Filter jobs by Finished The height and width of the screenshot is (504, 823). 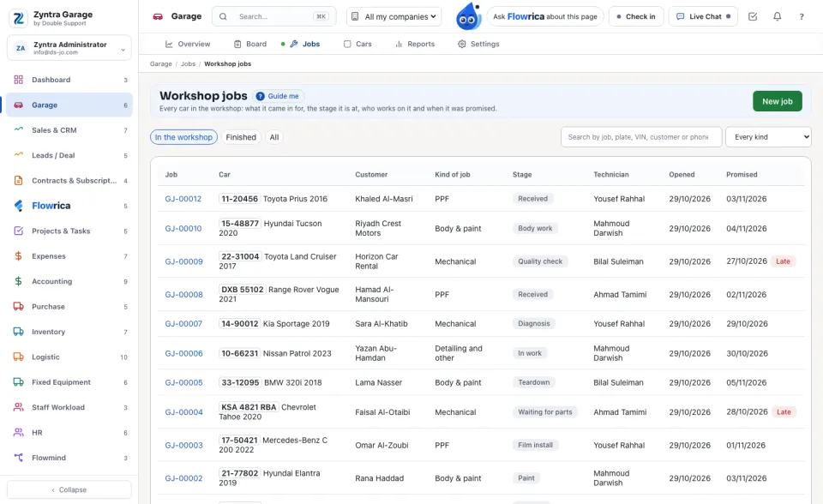pos(241,137)
